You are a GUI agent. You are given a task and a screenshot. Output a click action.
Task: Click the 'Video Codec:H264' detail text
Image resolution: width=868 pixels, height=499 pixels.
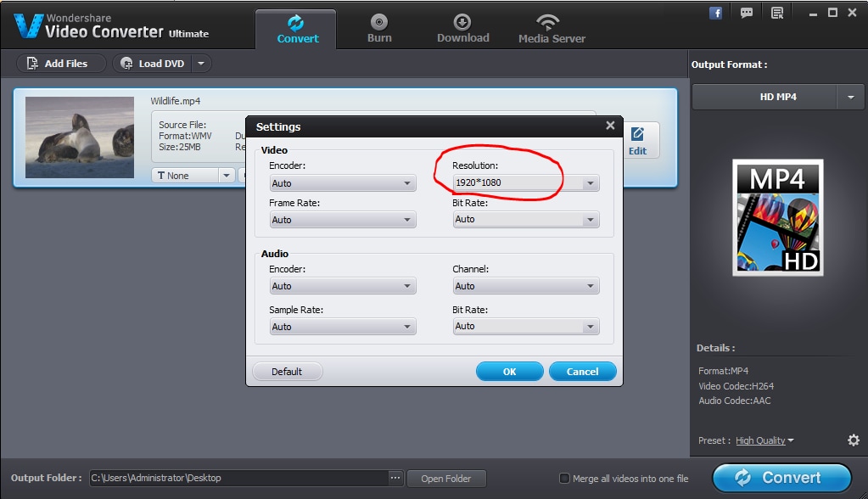click(736, 386)
